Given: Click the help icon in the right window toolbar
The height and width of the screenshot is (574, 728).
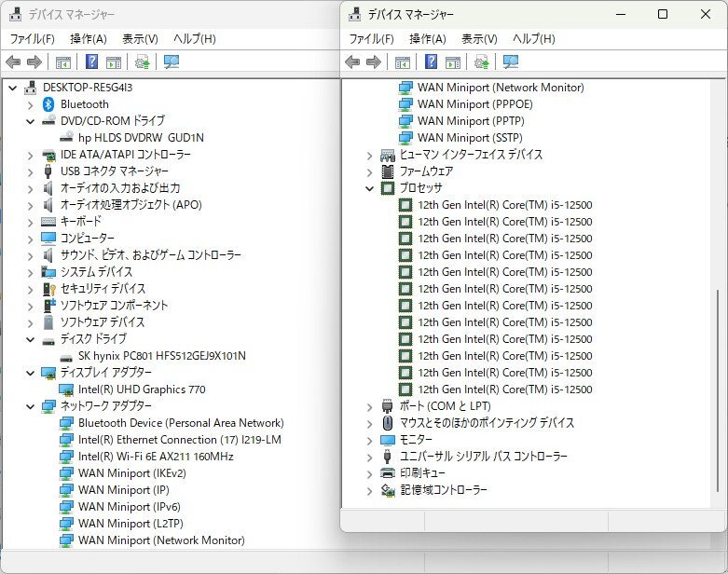Looking at the screenshot, I should (x=432, y=62).
